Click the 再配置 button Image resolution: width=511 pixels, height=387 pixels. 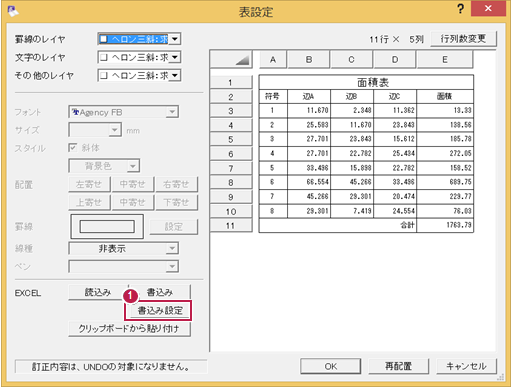tap(399, 366)
